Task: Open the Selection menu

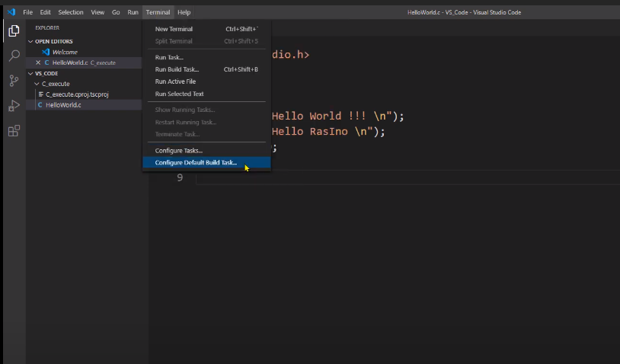Action: 71,12
